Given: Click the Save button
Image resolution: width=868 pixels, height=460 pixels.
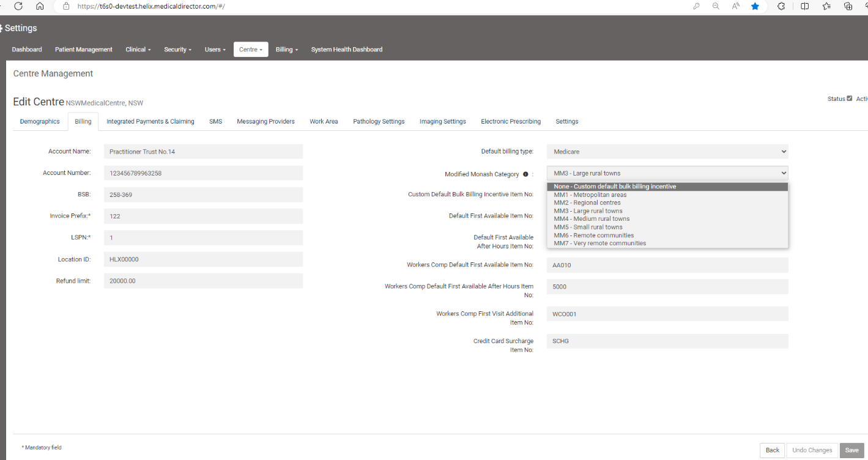Looking at the screenshot, I should pyautogui.click(x=852, y=450).
